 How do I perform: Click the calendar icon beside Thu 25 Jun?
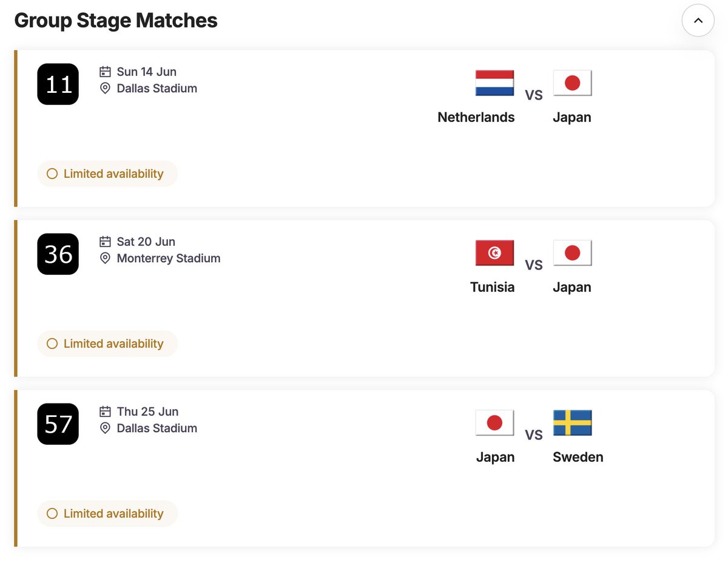(105, 411)
